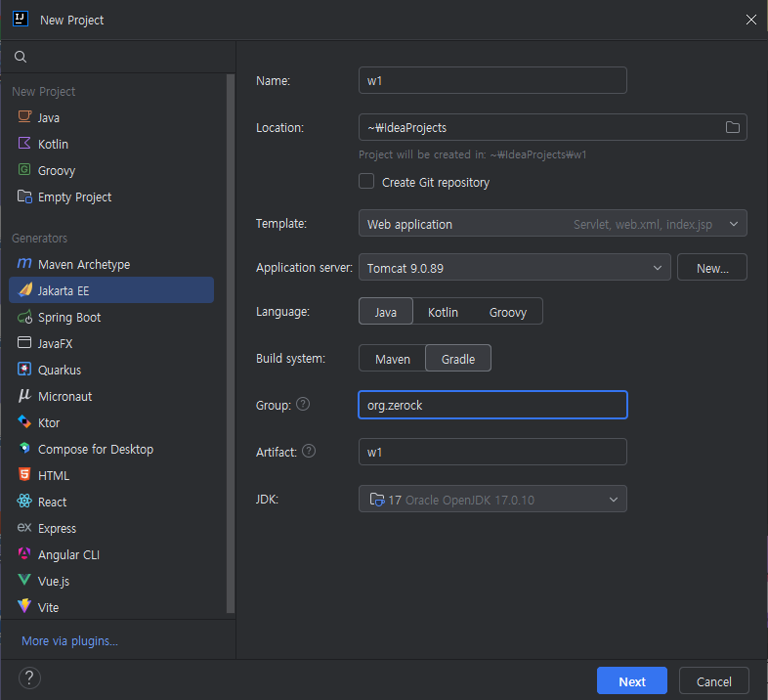Click the Cancel button

[x=713, y=680]
